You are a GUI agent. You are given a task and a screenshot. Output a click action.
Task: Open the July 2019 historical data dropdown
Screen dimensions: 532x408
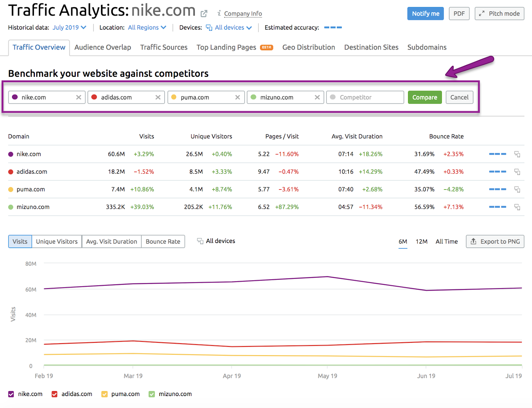[x=69, y=28]
